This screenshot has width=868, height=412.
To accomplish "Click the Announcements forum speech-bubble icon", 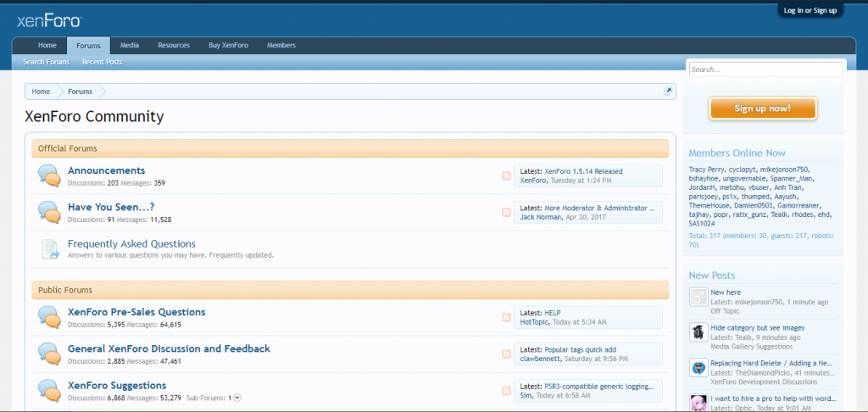I will [49, 175].
